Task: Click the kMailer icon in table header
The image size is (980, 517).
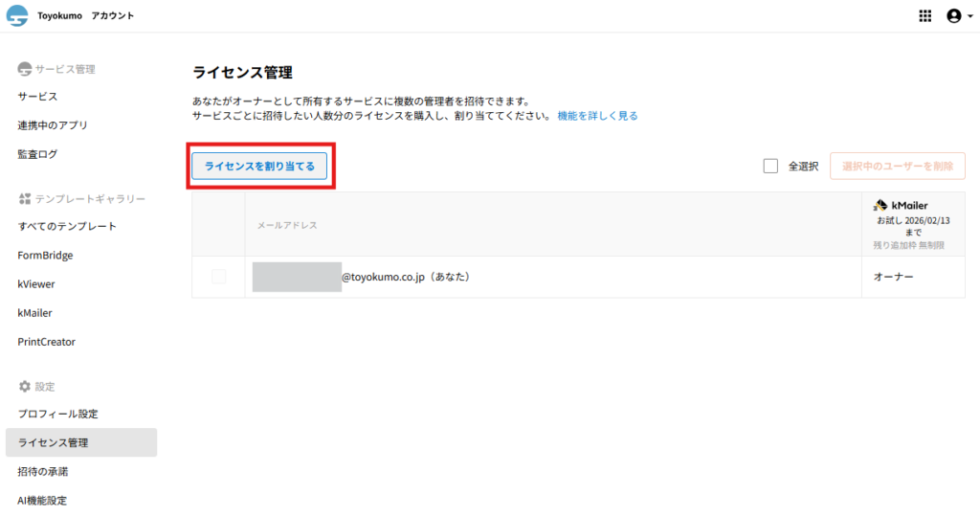Action: click(880, 205)
